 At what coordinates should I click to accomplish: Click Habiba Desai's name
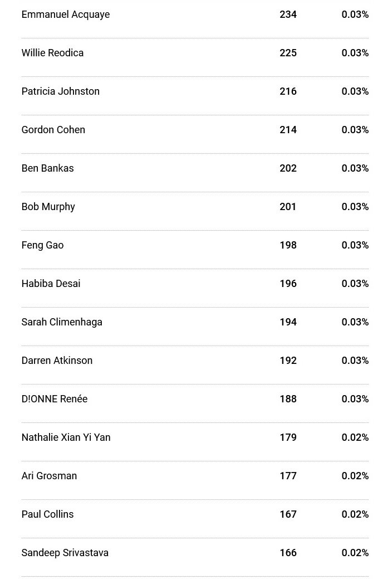tap(51, 283)
